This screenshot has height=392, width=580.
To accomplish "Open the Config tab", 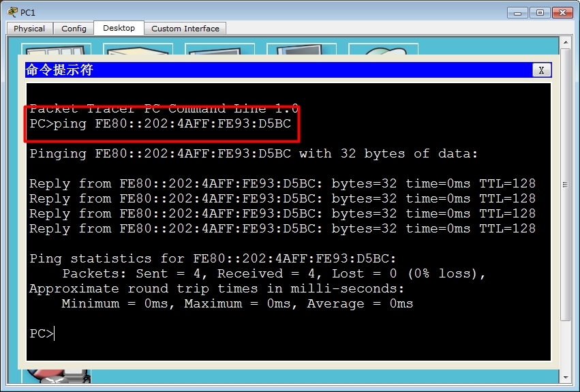I will coord(74,29).
